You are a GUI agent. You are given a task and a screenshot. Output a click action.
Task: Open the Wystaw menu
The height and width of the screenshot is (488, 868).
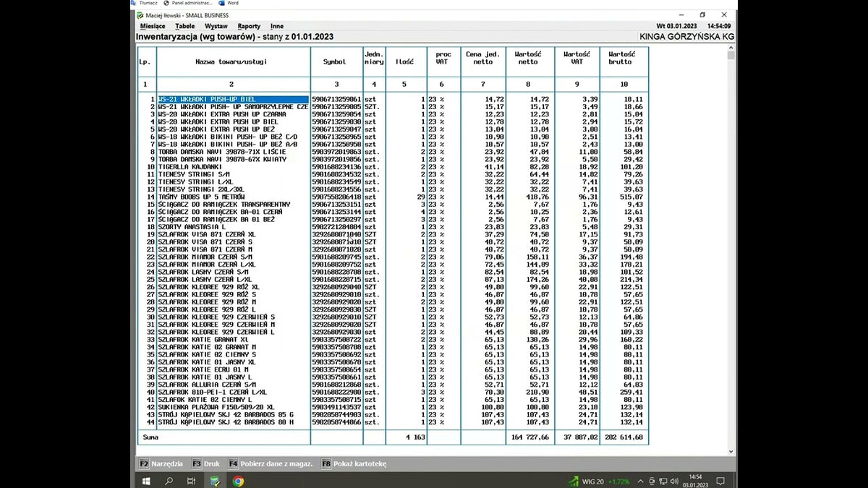click(216, 26)
